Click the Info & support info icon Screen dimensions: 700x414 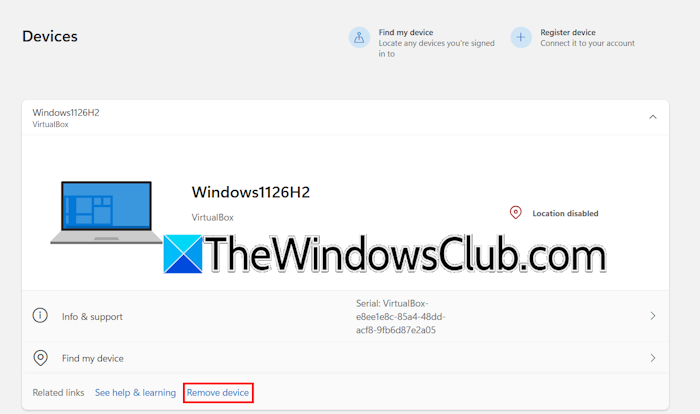click(40, 316)
